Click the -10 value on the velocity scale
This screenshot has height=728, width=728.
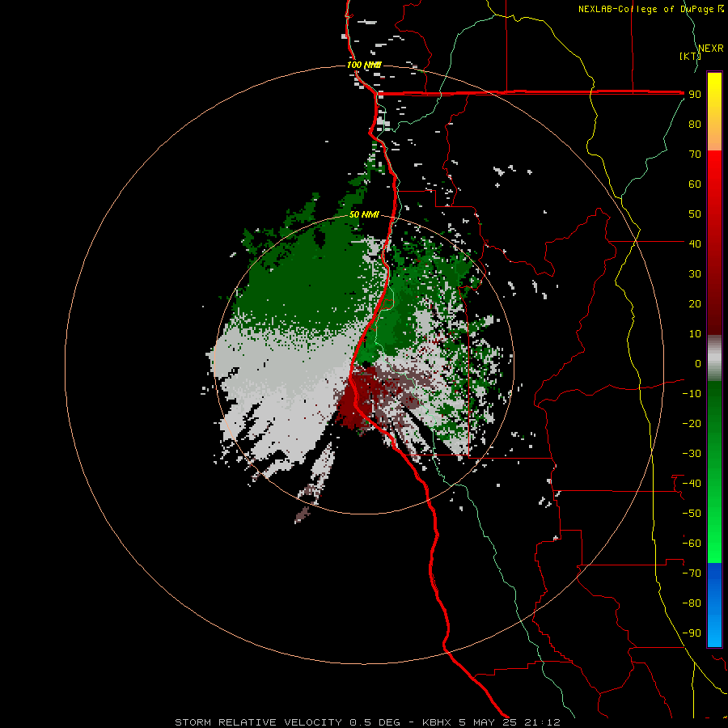pyautogui.click(x=692, y=394)
